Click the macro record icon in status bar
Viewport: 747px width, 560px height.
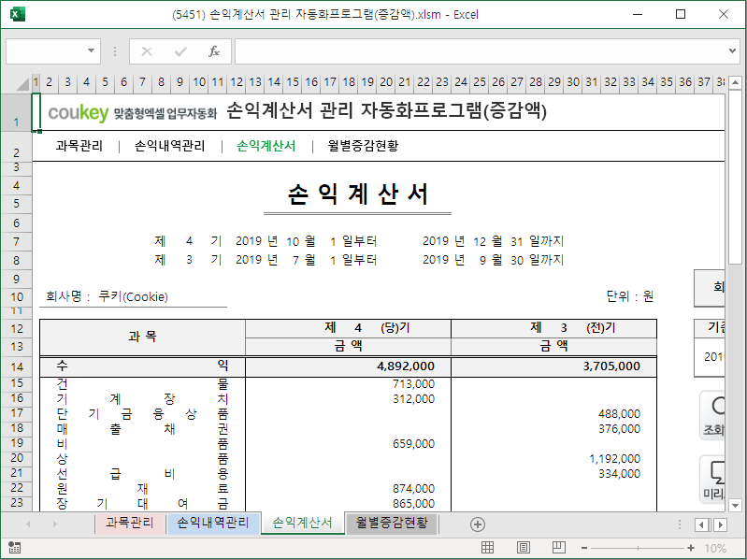click(14, 548)
